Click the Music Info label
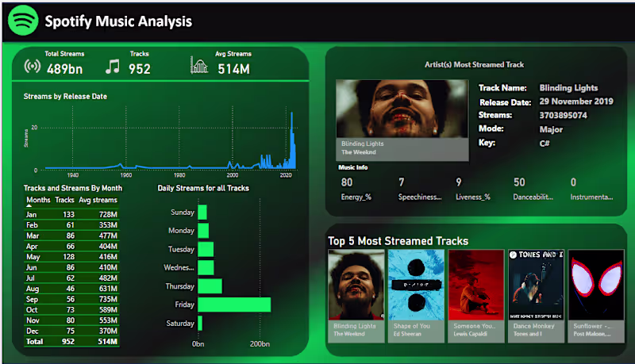The height and width of the screenshot is (364, 635). (353, 167)
